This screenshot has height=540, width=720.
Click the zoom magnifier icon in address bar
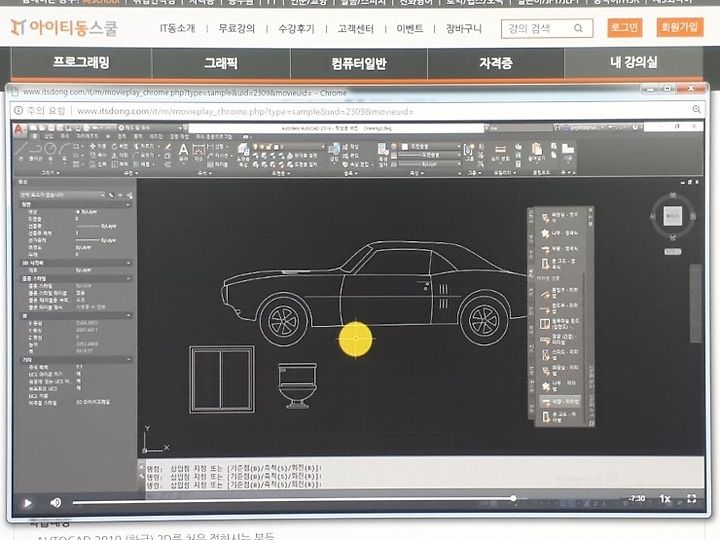pos(697,109)
